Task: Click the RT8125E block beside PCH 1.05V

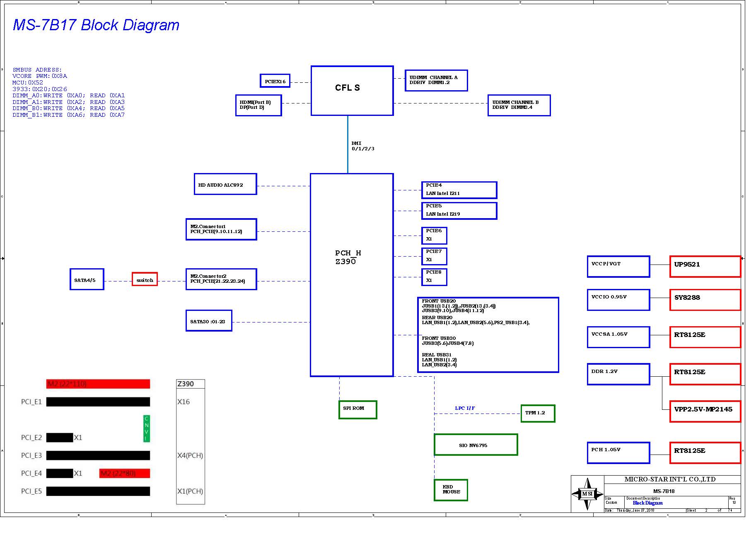Action: 705,453
